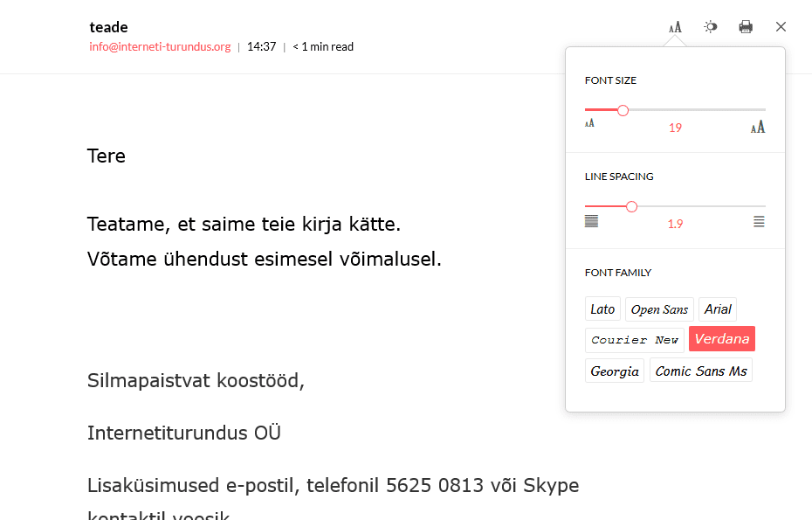Open the info@interneti-turundus.org sender link
The height and width of the screenshot is (520, 812).
click(160, 46)
